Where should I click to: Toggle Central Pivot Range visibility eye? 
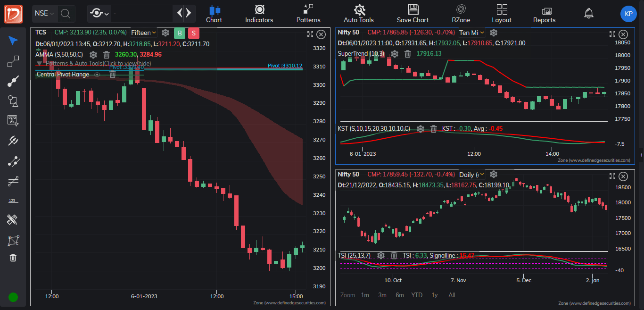pyautogui.click(x=97, y=75)
